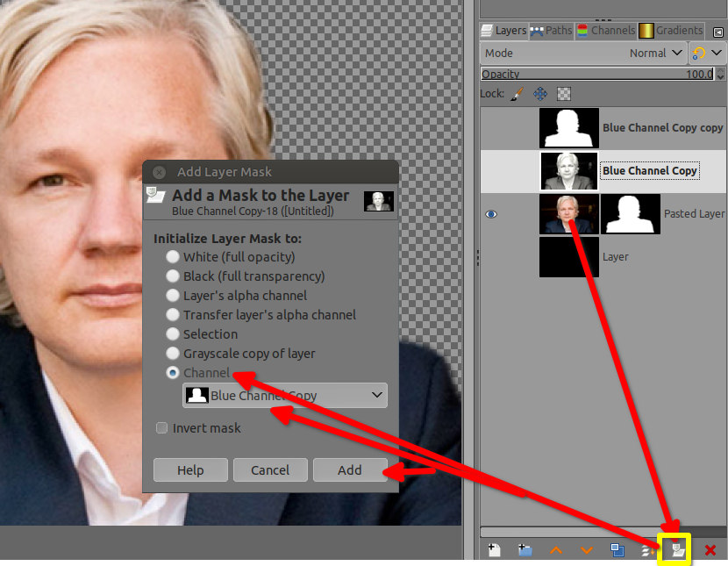Lock pixels with the paintbrush icon
The height and width of the screenshot is (566, 728).
517,94
